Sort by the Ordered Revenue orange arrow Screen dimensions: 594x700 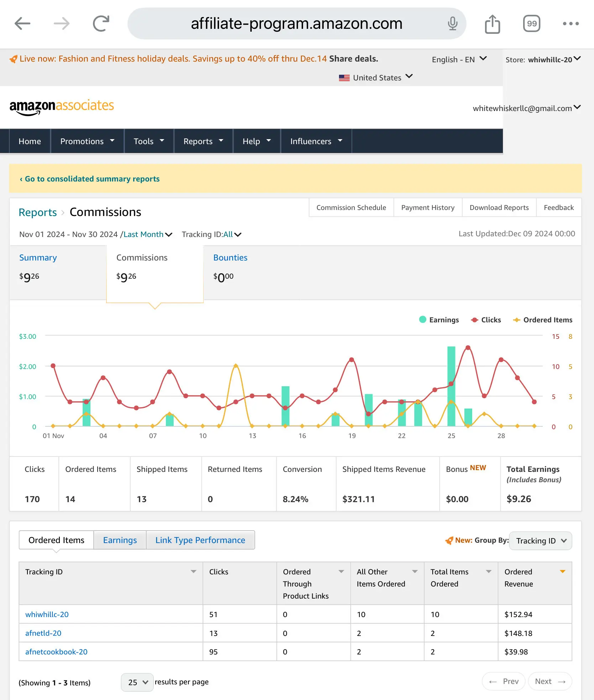(x=563, y=572)
